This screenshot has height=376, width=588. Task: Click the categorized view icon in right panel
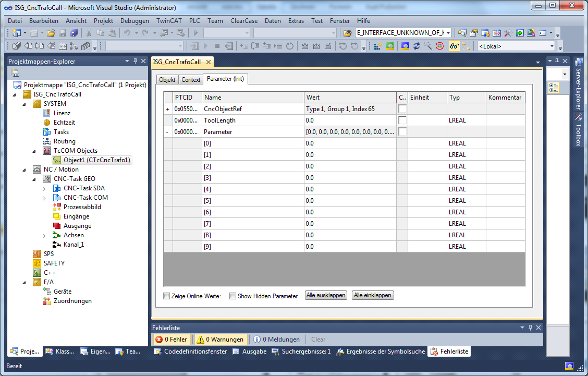coord(554,88)
